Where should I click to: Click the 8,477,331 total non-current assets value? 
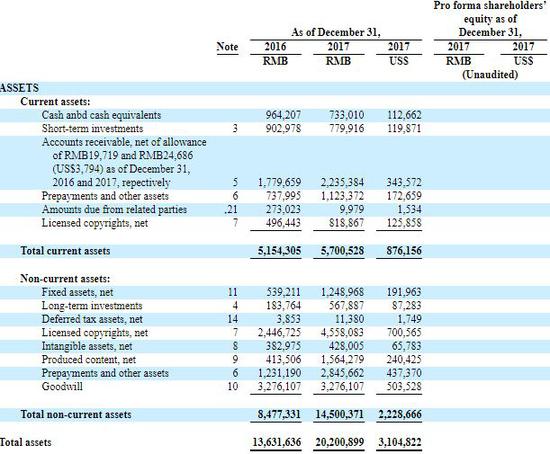click(279, 414)
